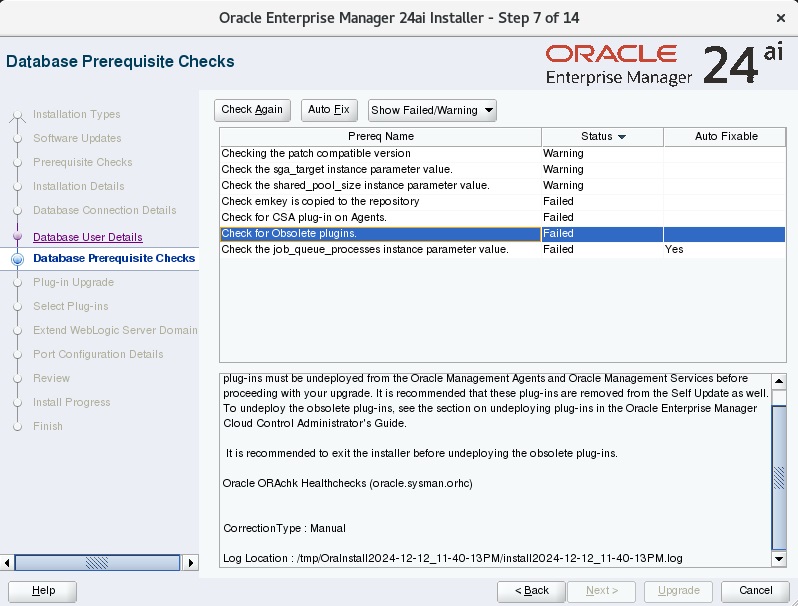The height and width of the screenshot is (606, 798).
Task: Cancel the installer
Action: coord(756,591)
